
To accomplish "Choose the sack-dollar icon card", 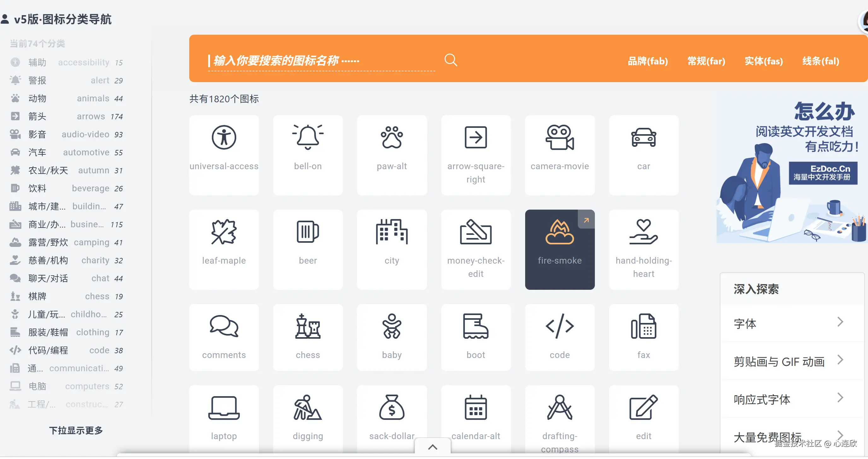I will 391,418.
